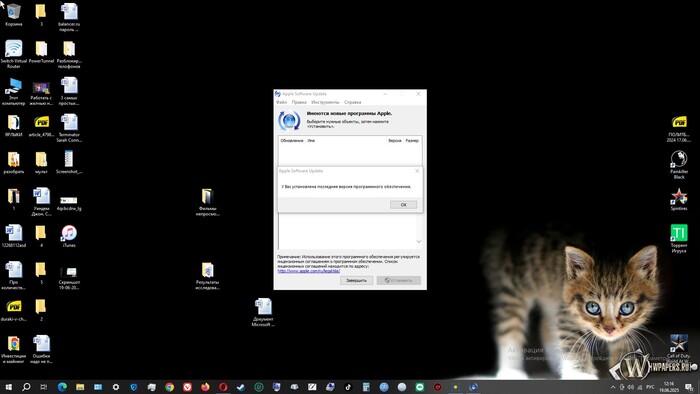Image resolution: width=700 pixels, height=394 pixels.
Task: Select the Ошибки надо не п... document
Action: tap(41, 349)
